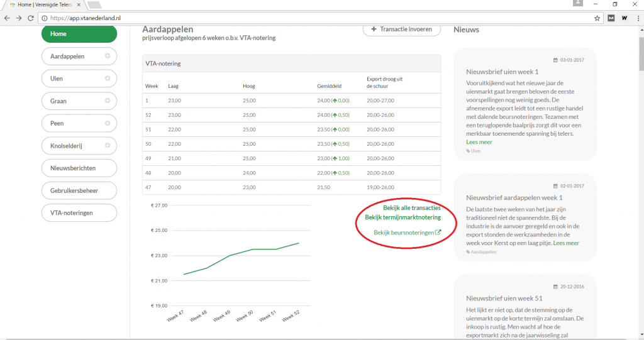This screenshot has height=340, width=644.
Task: Bookmark page with the star icon
Action: click(x=597, y=18)
